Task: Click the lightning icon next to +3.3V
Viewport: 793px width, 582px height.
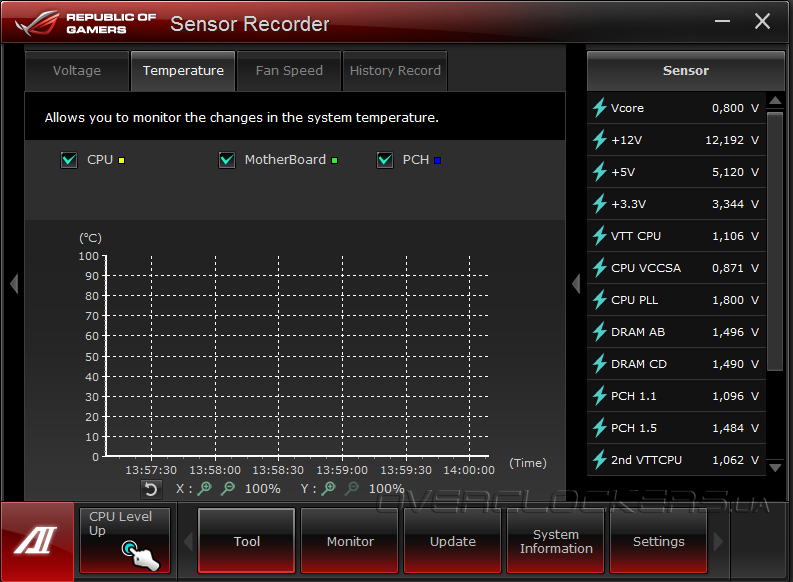Action: (x=600, y=203)
